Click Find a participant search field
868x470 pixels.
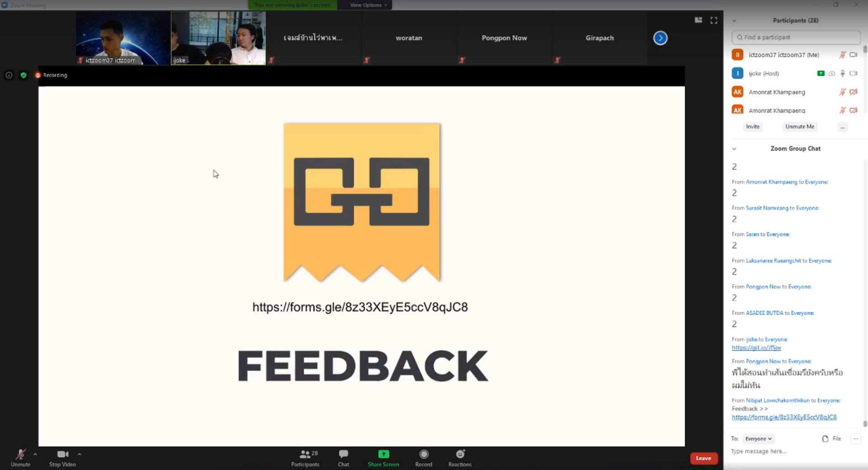[x=796, y=37]
